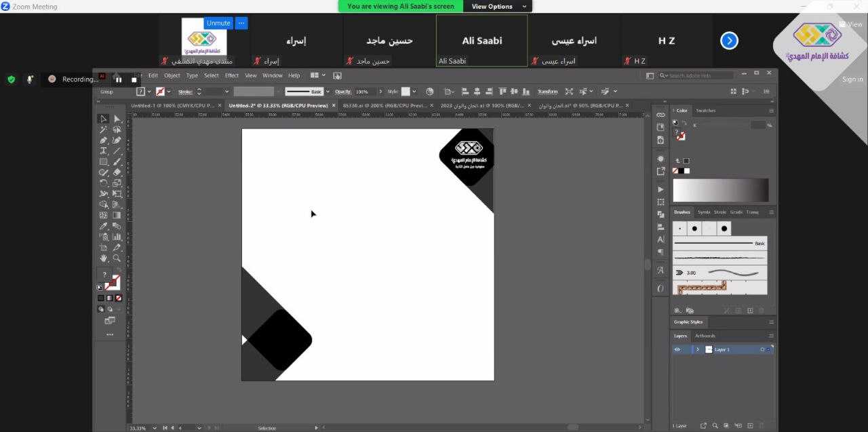Select the Hand tool
The width and height of the screenshot is (868, 432).
(104, 258)
